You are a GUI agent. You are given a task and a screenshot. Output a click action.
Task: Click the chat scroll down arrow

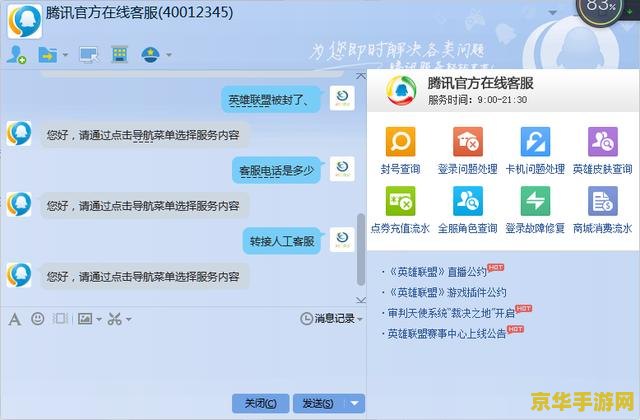(361, 300)
